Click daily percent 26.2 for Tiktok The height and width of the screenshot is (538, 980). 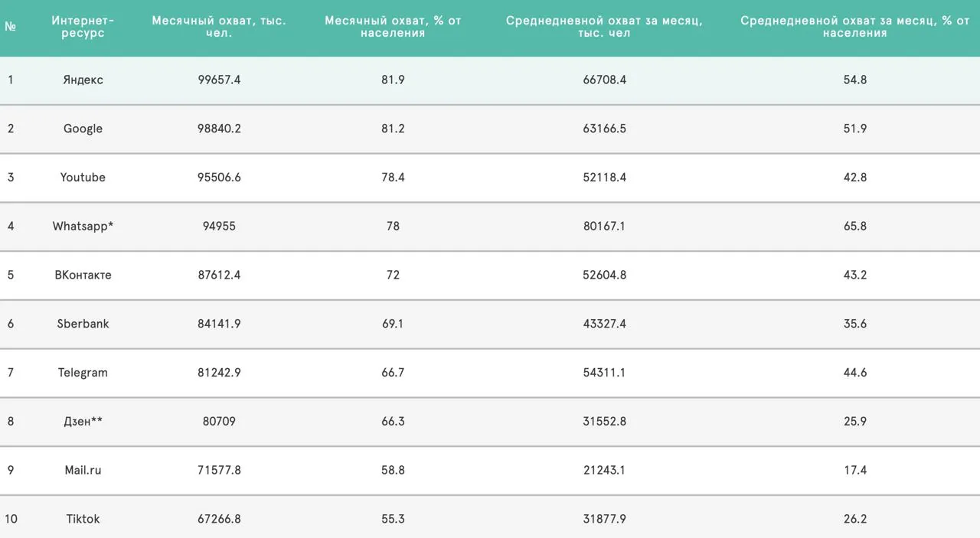coord(855,519)
